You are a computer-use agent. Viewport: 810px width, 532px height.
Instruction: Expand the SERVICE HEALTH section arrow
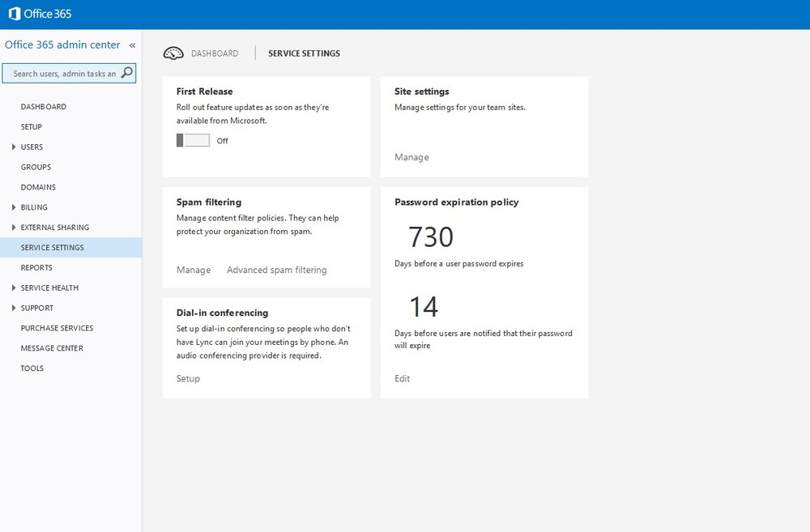click(x=14, y=288)
